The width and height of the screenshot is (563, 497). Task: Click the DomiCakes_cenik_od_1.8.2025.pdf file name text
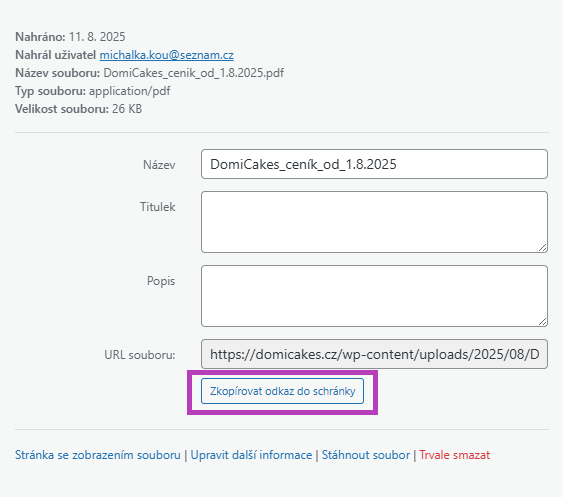point(194,73)
